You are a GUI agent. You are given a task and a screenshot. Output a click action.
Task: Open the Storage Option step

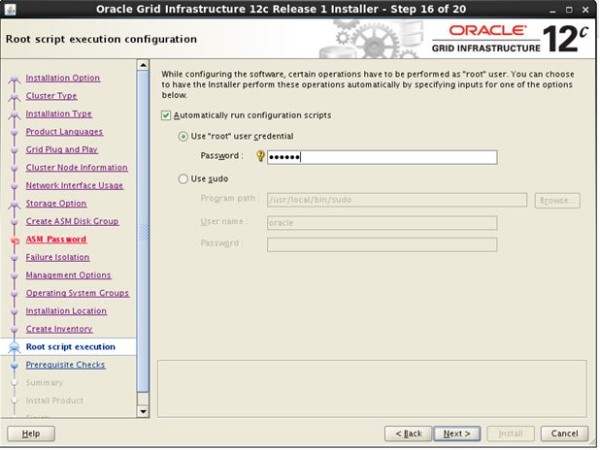[56, 204]
